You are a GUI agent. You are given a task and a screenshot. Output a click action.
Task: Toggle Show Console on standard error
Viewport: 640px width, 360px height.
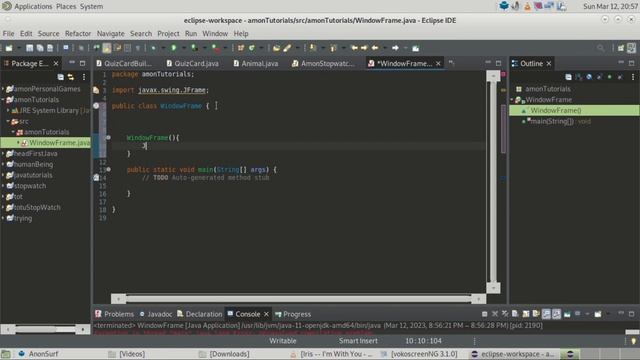pos(557,314)
